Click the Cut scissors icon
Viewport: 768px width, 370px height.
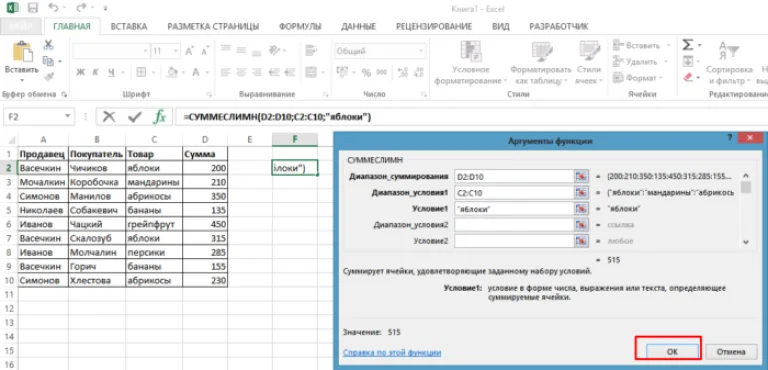click(48, 45)
